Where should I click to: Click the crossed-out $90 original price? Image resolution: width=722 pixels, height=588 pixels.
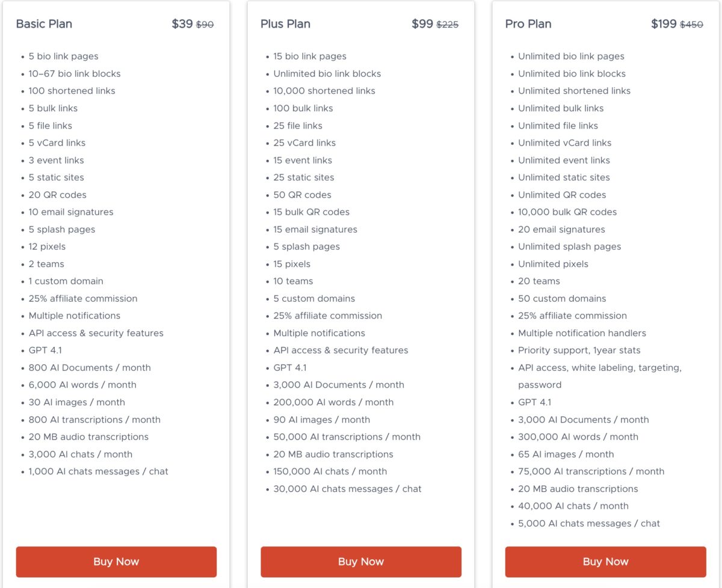click(205, 25)
